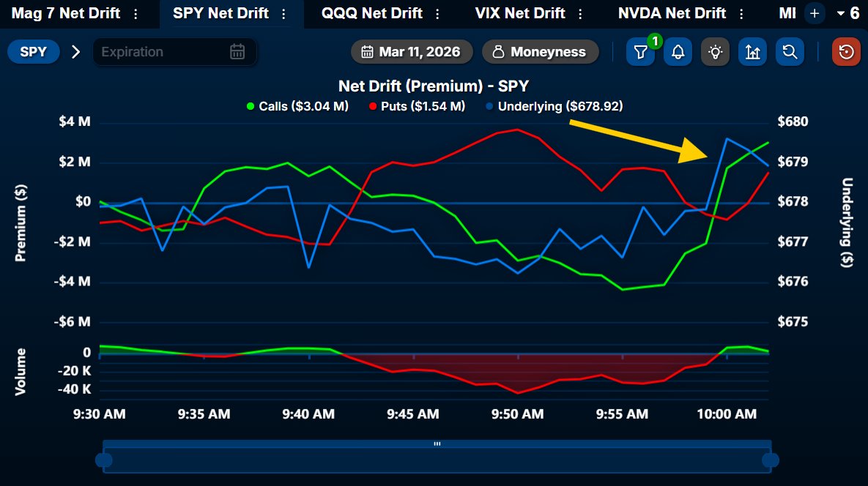Click the -$6 M premium axis label
The image size is (868, 486).
pyautogui.click(x=72, y=322)
